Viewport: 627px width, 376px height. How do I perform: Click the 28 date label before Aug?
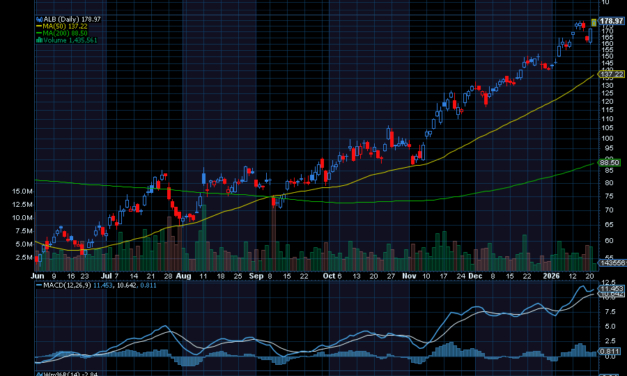click(168, 276)
